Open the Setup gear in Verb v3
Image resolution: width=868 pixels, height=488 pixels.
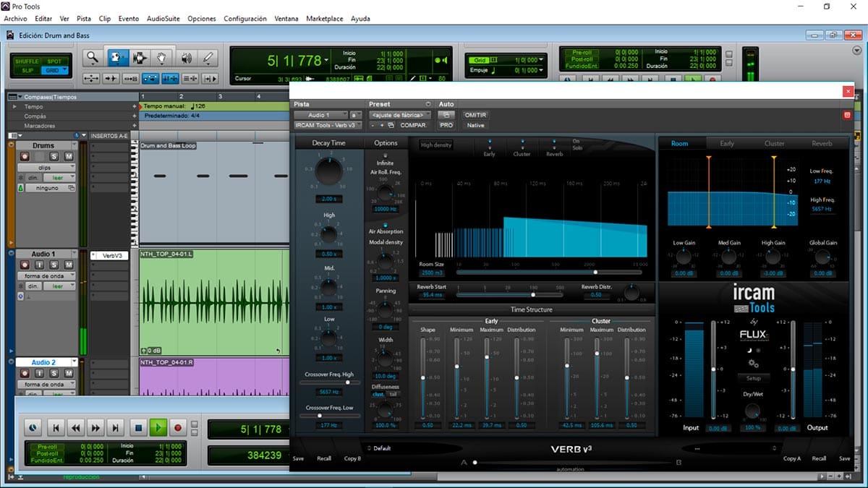pos(753,364)
